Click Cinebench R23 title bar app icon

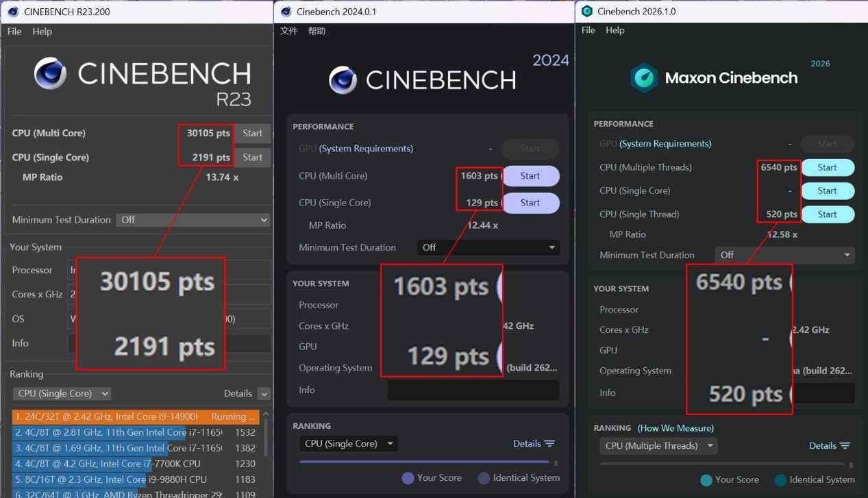[12, 12]
